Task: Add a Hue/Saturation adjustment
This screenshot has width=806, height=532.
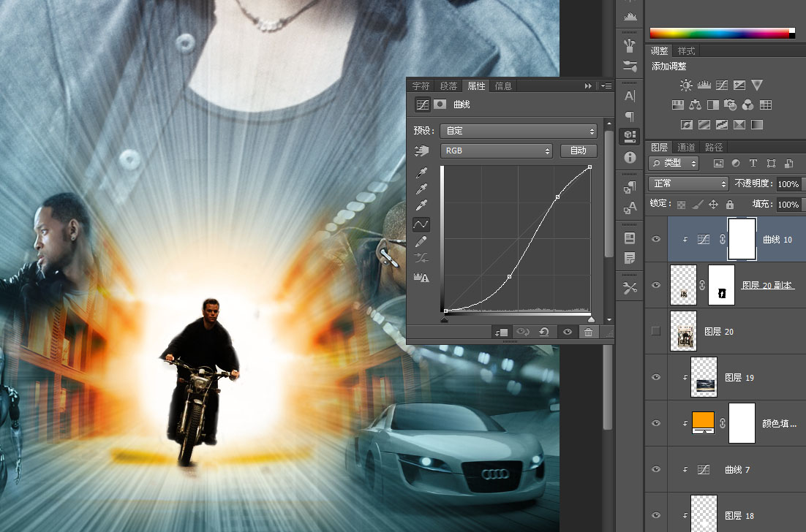Action: [x=677, y=104]
